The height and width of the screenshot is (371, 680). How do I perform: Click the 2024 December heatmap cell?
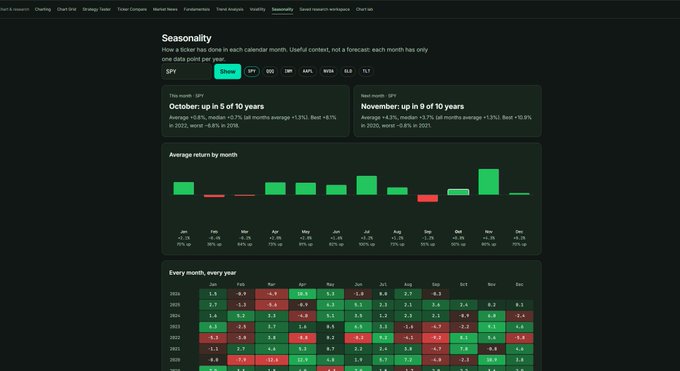click(520, 316)
